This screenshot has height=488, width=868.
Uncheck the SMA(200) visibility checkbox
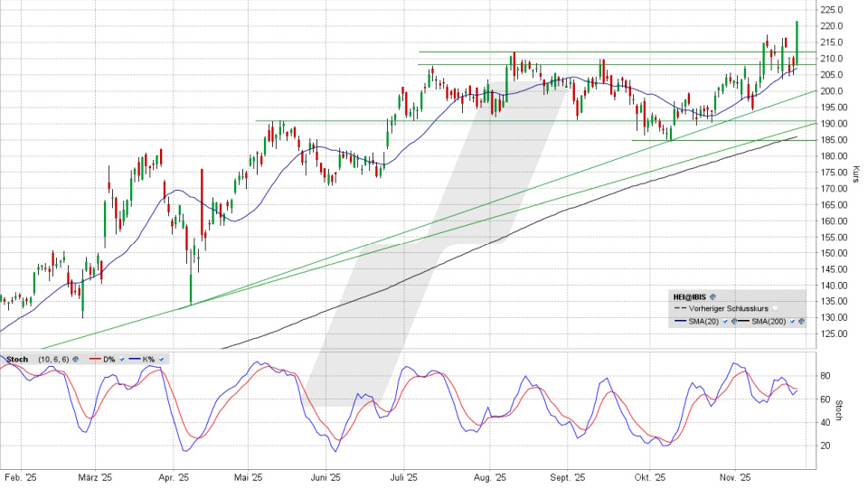click(x=792, y=322)
